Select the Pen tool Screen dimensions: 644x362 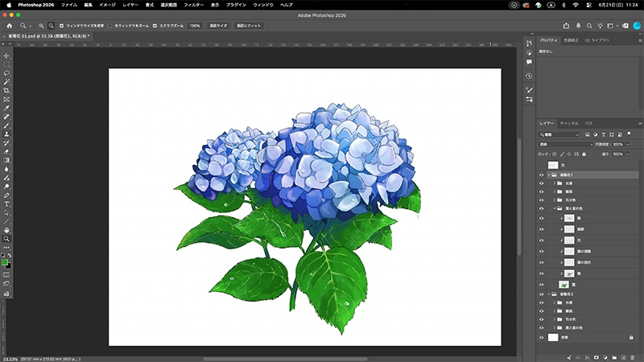coord(6,195)
